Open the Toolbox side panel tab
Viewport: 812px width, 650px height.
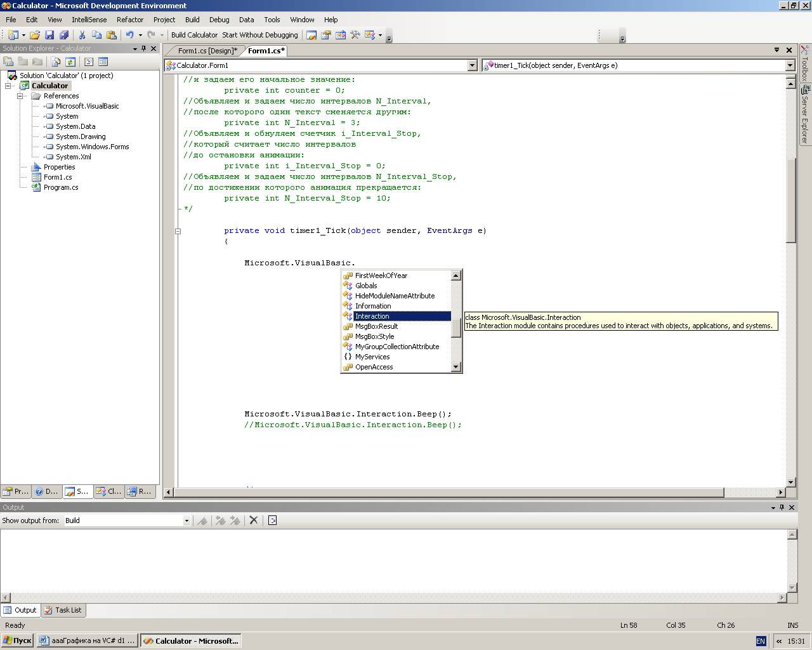point(804,62)
